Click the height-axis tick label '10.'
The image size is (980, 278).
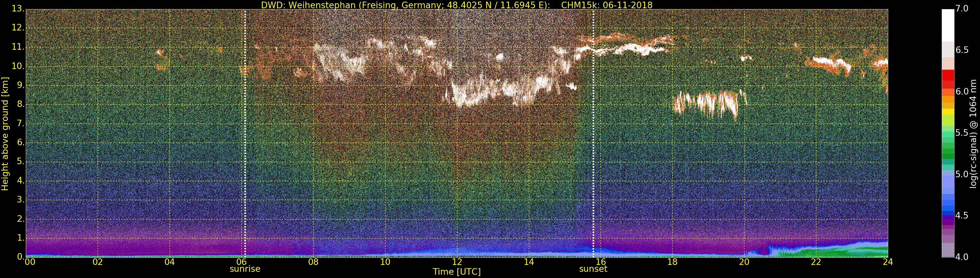click(x=18, y=66)
